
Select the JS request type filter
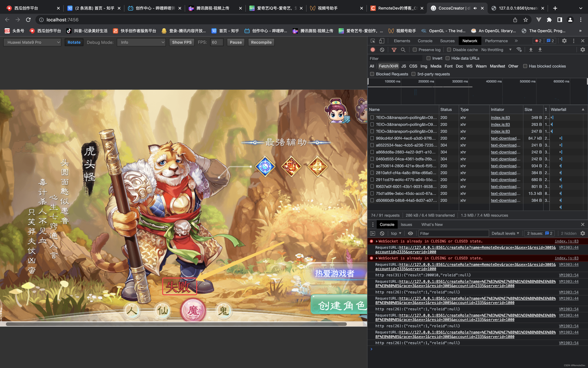pos(404,66)
